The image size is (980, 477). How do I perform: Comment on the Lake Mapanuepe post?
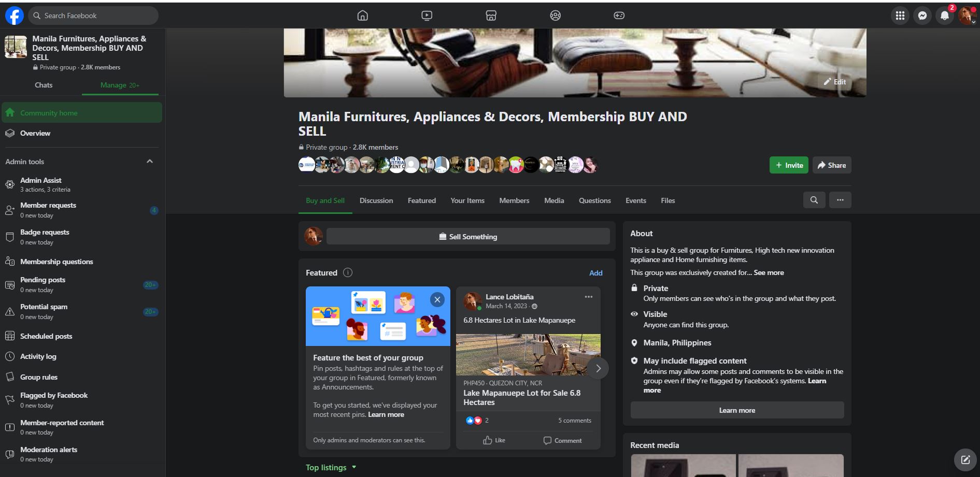pyautogui.click(x=562, y=440)
